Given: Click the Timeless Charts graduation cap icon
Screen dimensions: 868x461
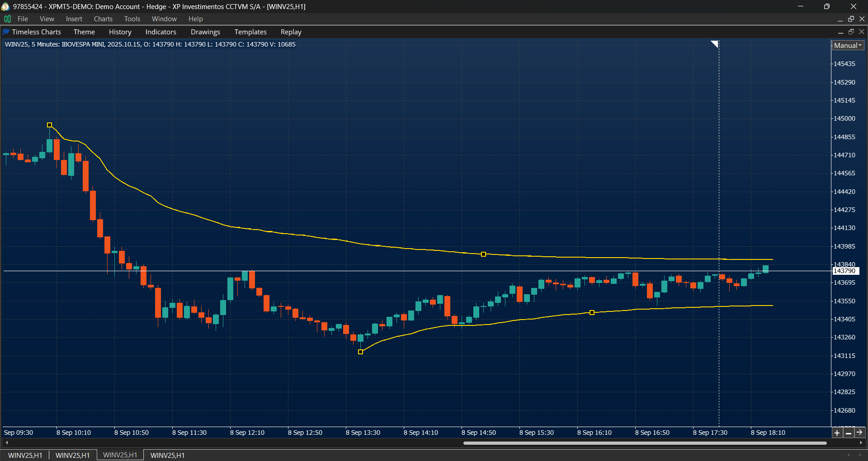Looking at the screenshot, I should pyautogui.click(x=5, y=32).
